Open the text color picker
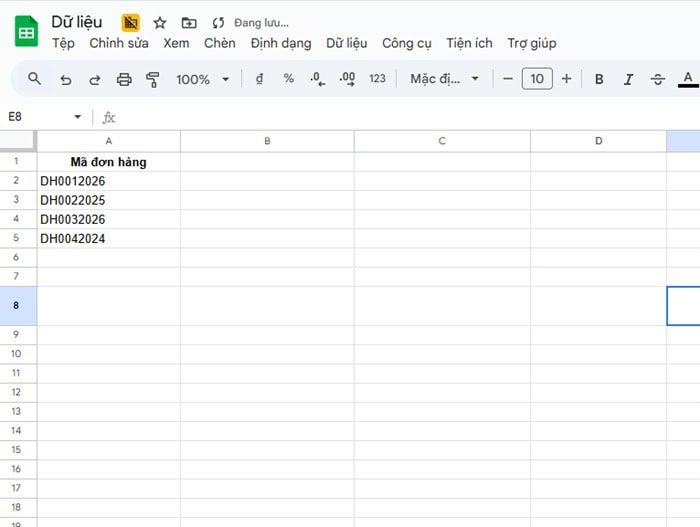This screenshot has height=527, width=700. (x=687, y=79)
